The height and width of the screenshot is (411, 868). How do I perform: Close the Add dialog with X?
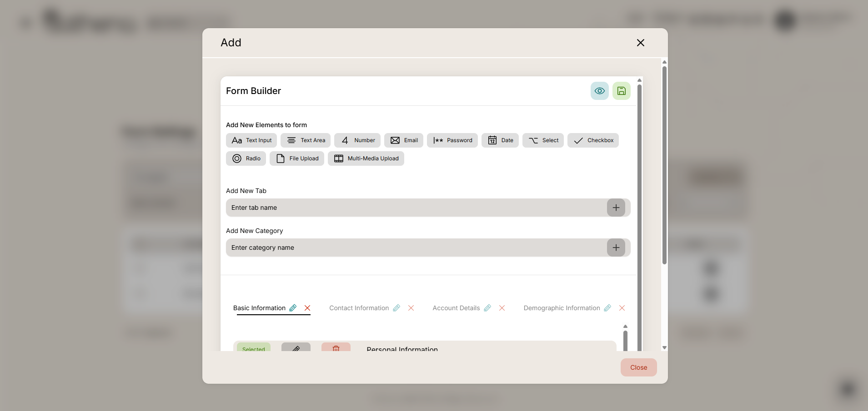[x=640, y=43]
